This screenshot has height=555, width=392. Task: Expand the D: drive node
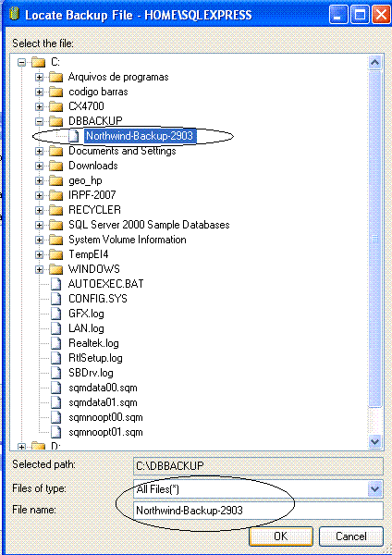click(x=22, y=447)
